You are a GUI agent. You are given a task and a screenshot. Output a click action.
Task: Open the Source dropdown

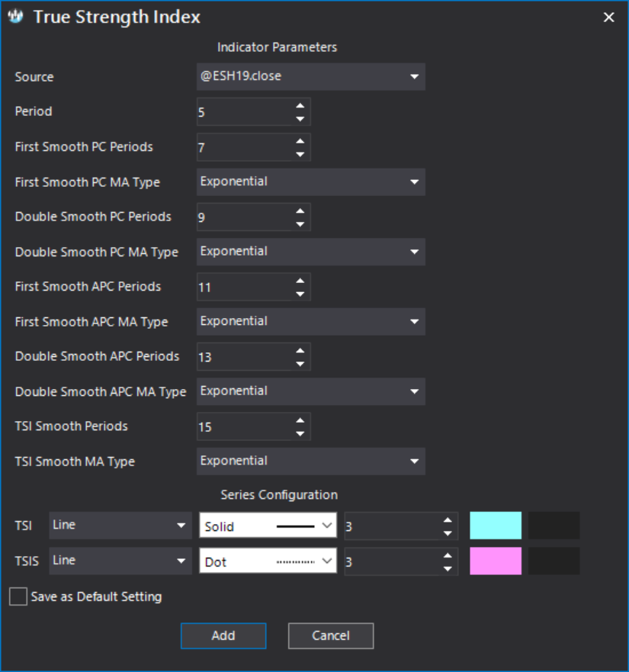pos(310,77)
